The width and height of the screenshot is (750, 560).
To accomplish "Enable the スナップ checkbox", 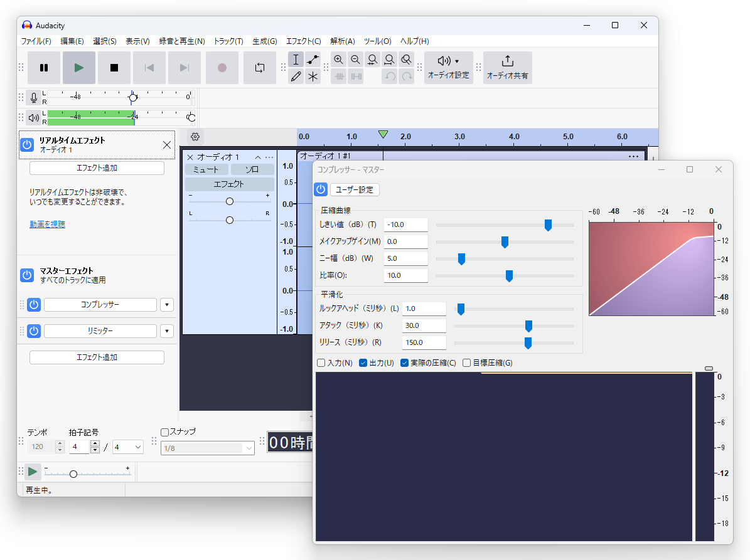I will (165, 432).
